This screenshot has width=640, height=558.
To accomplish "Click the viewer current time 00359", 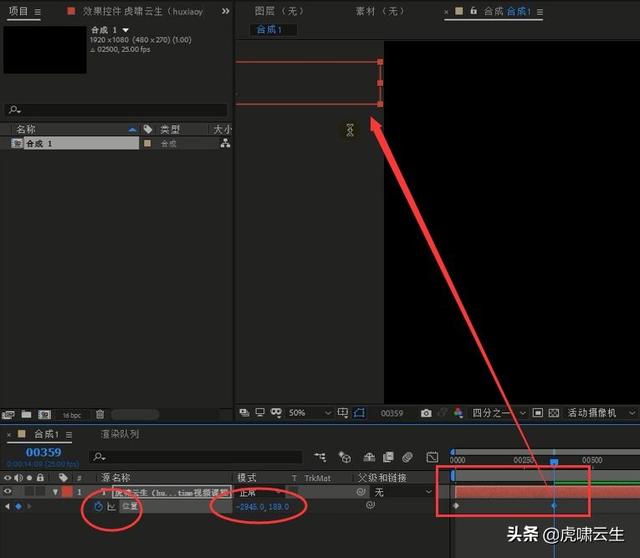I will pyautogui.click(x=391, y=413).
